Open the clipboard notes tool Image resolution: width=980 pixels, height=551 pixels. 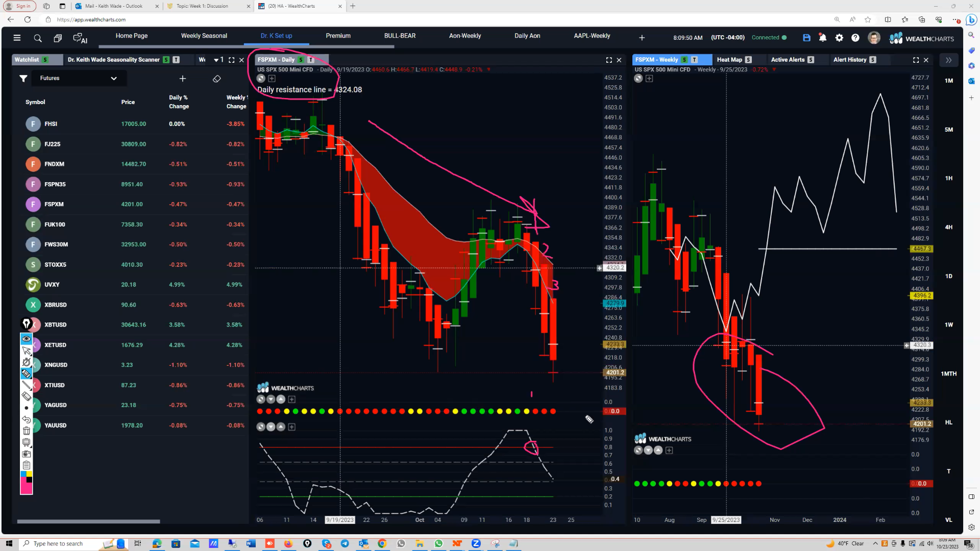click(27, 465)
